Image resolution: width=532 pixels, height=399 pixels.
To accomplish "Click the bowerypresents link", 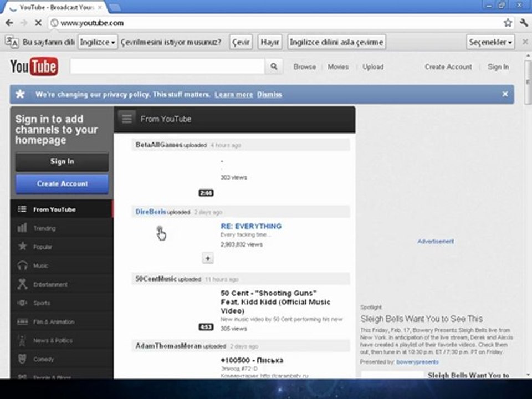I will tap(417, 362).
